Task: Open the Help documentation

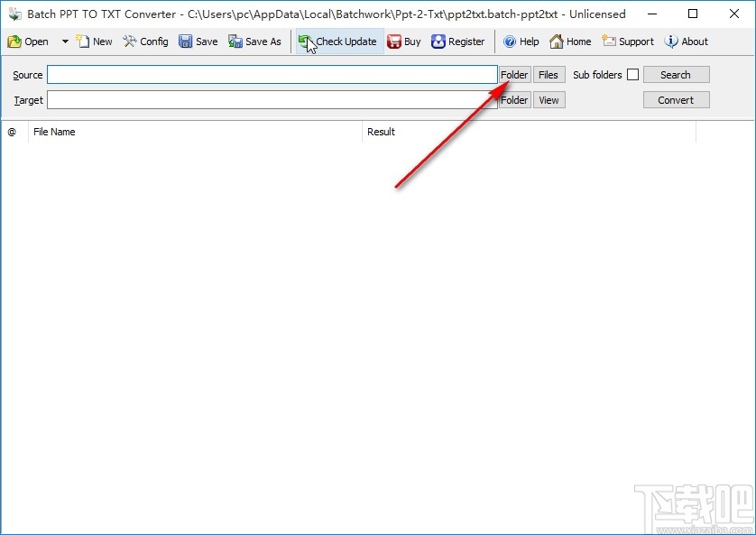Action: point(521,42)
